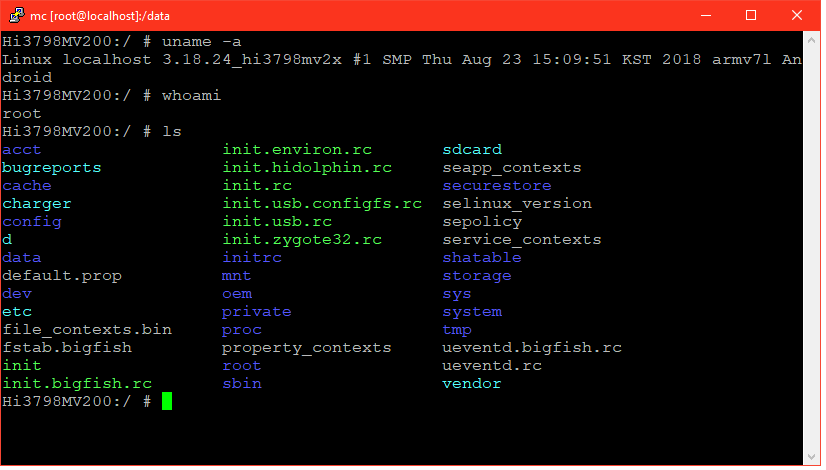
Task: Click 'init.hidolphin.rc' in the listing
Action: [309, 169]
